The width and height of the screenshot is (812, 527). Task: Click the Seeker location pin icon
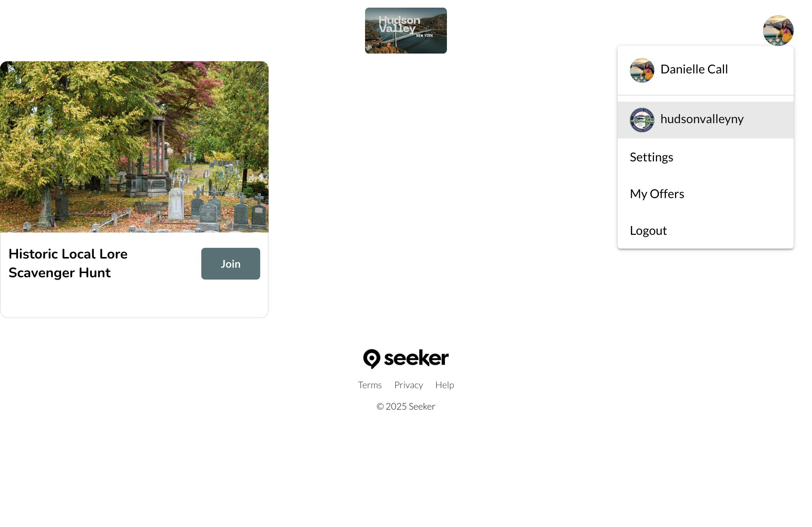(372, 359)
